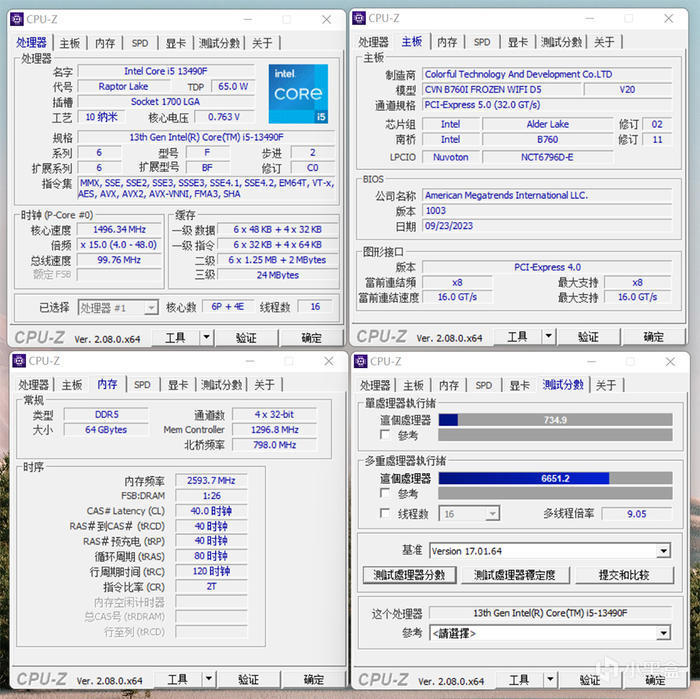Click the core speed value 1496.34 MHz
The height and width of the screenshot is (699, 700).
(x=119, y=229)
